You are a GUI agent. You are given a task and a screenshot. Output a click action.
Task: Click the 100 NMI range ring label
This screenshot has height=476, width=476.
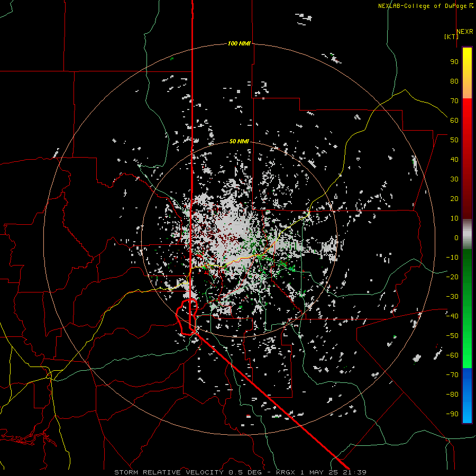click(x=239, y=44)
